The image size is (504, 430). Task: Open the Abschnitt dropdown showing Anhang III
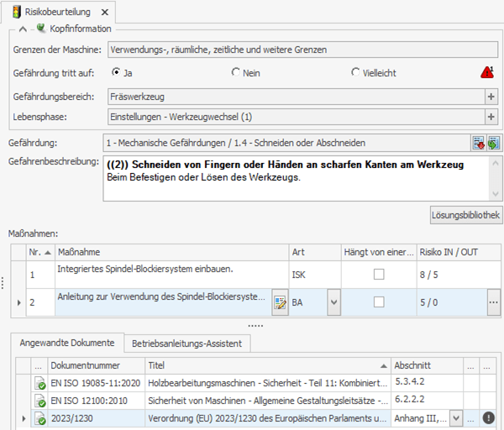(456, 418)
